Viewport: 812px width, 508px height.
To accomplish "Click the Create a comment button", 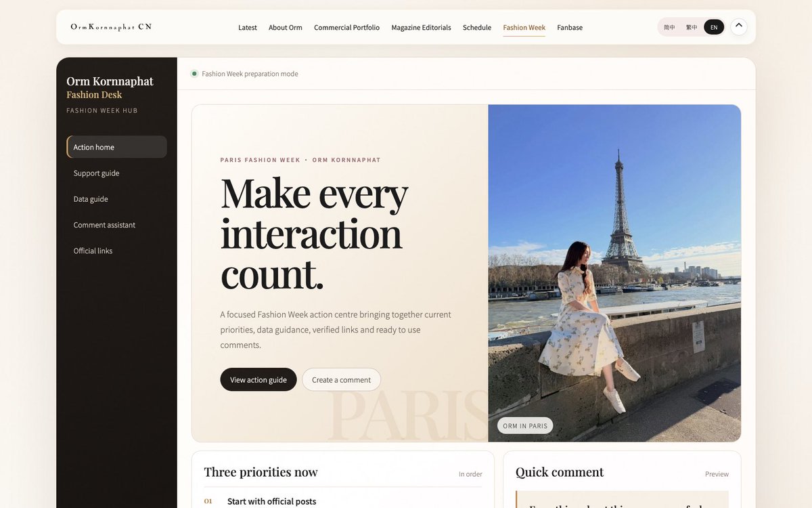I will [x=341, y=379].
